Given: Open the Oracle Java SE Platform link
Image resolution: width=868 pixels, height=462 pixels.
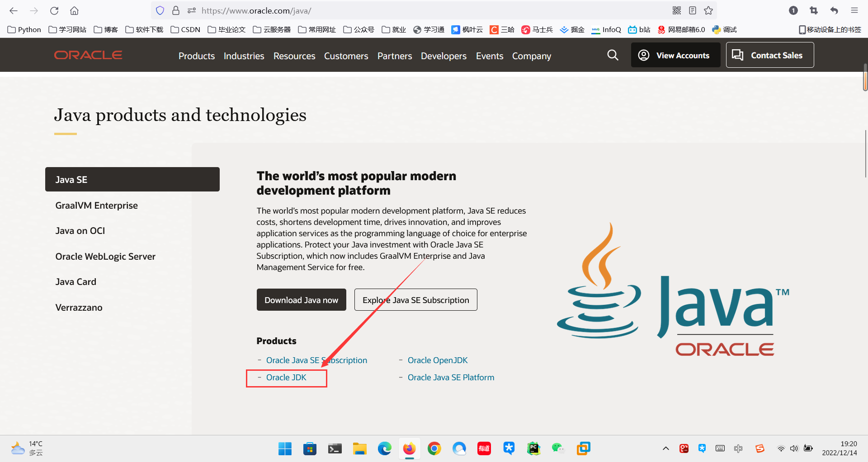Looking at the screenshot, I should point(451,378).
